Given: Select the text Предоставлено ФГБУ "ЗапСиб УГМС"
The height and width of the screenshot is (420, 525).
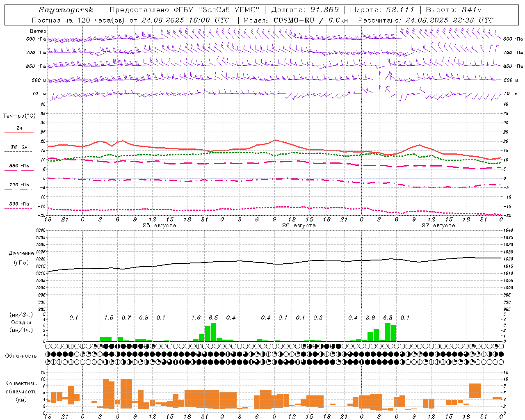Looking at the screenshot, I should tap(185, 10).
